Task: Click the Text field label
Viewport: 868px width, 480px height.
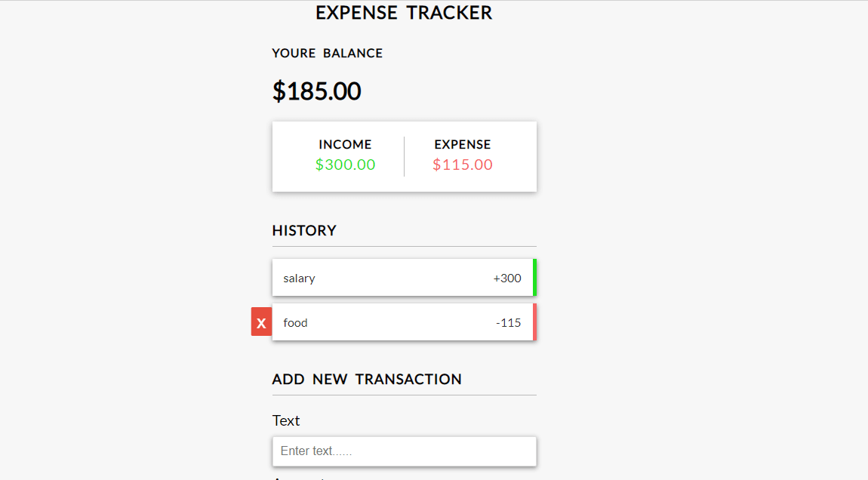Action: 286,420
